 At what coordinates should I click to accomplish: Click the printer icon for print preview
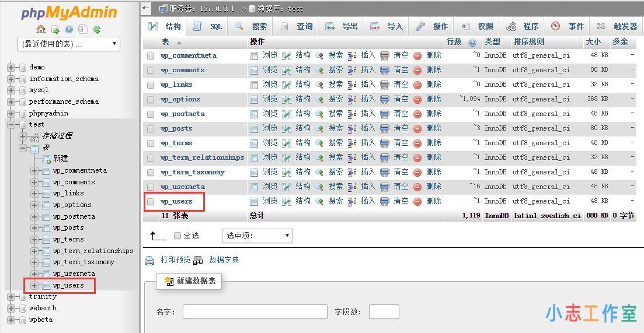click(149, 261)
